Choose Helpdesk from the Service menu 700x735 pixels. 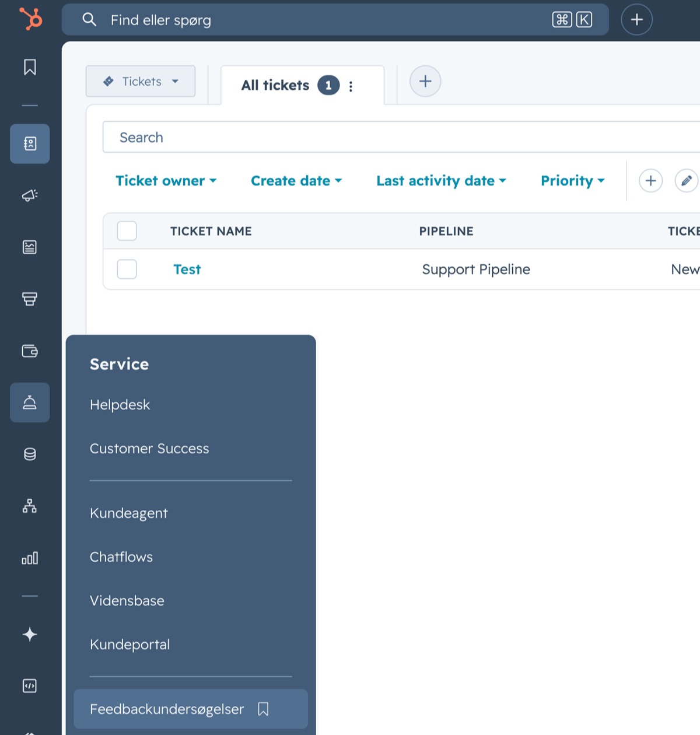120,405
